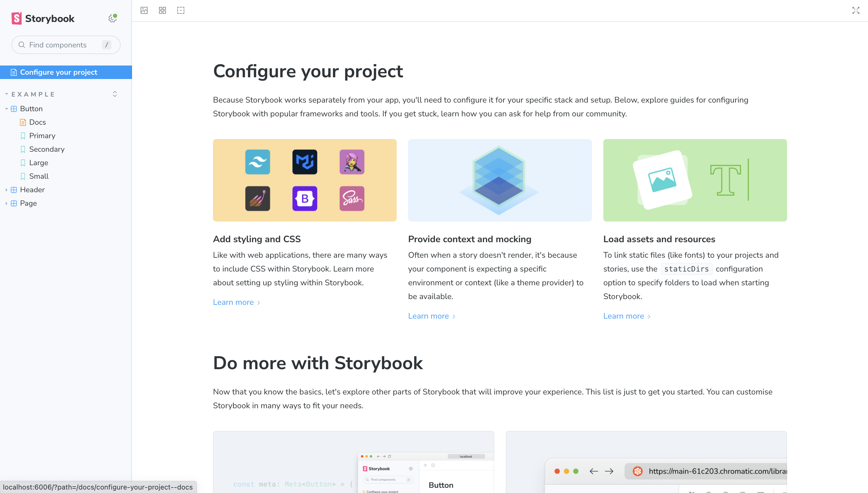868x493 pixels.
Task: Click the image card in assets illustration
Action: click(x=662, y=180)
